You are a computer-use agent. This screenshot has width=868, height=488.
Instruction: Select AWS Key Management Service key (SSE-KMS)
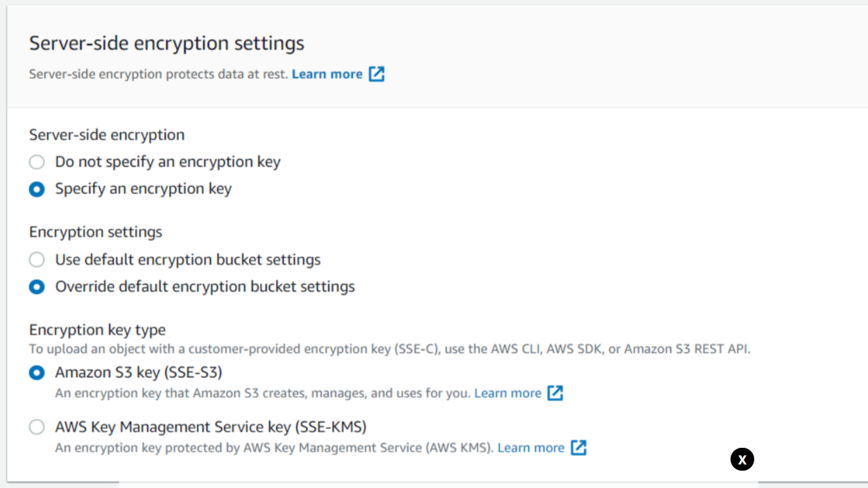pyautogui.click(x=37, y=427)
